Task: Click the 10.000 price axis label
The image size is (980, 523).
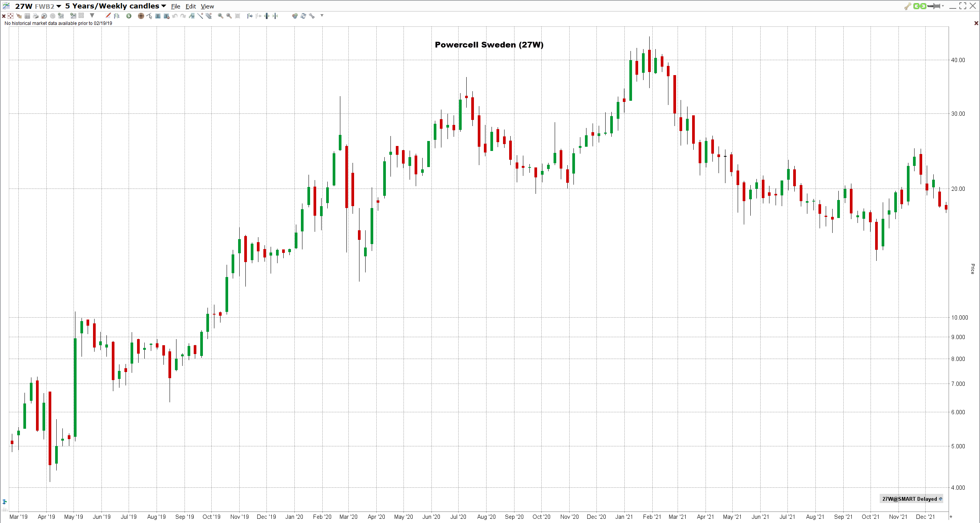Action: 960,318
